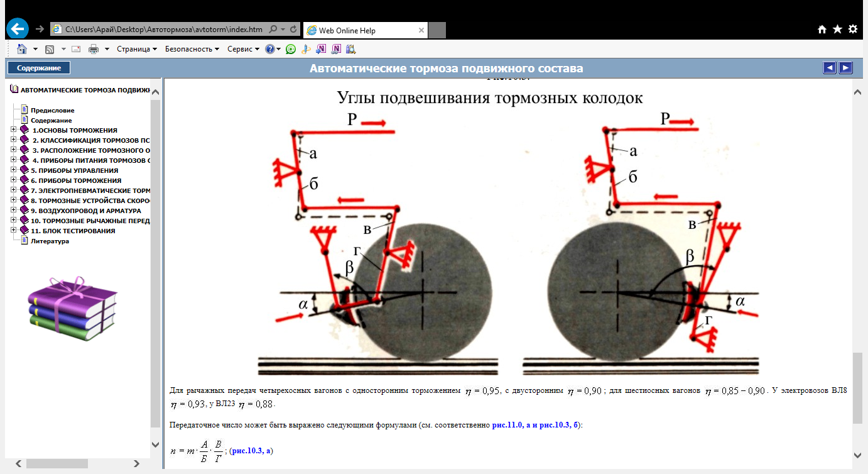The image size is (868, 474).
Task: Click the OneNote linked notes icon
Action: pyautogui.click(x=336, y=48)
